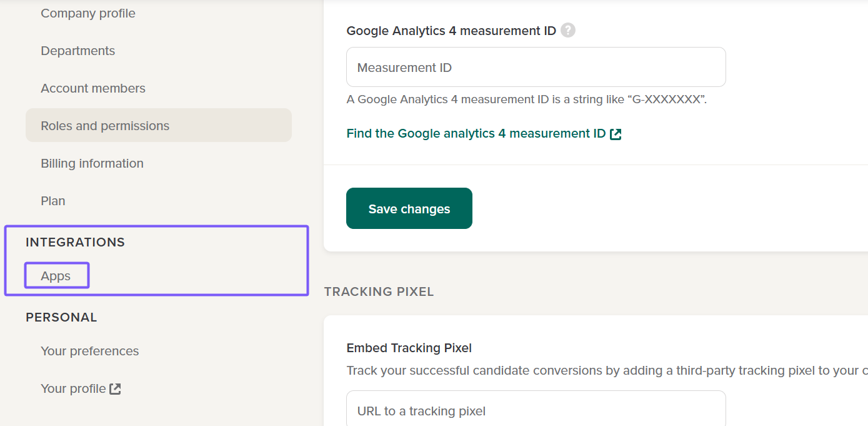868x426 pixels.
Task: Click the INTEGRATIONS section header
Action: 75,242
